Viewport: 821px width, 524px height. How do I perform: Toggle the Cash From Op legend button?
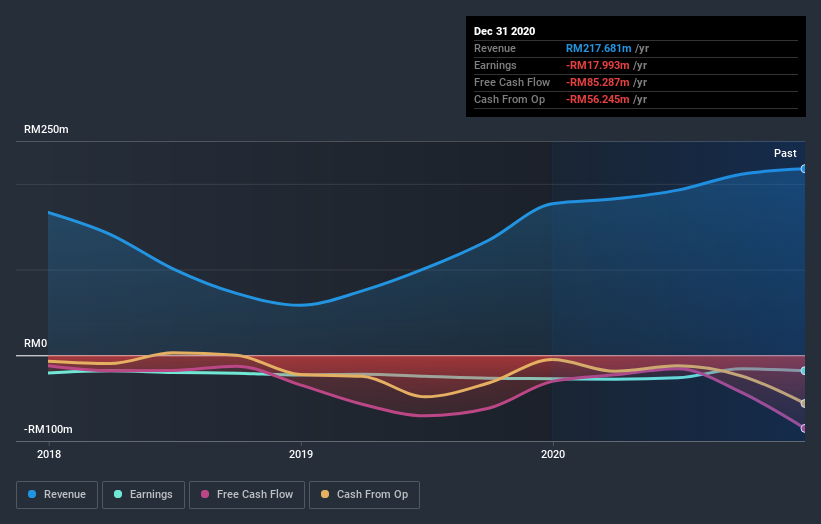(x=364, y=495)
